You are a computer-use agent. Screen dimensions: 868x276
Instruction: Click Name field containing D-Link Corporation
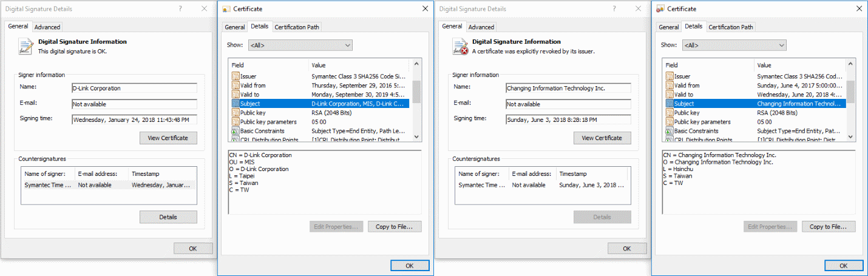pyautogui.click(x=134, y=88)
